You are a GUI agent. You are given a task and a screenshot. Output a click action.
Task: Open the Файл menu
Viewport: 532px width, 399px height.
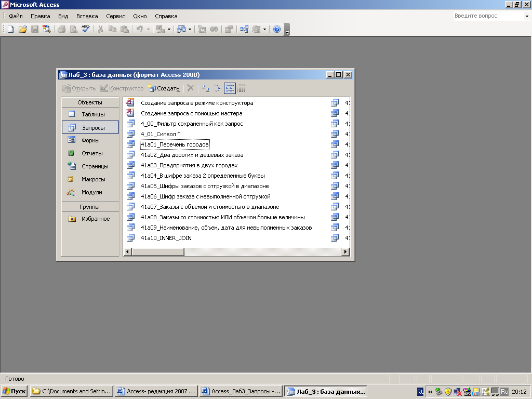[16, 16]
